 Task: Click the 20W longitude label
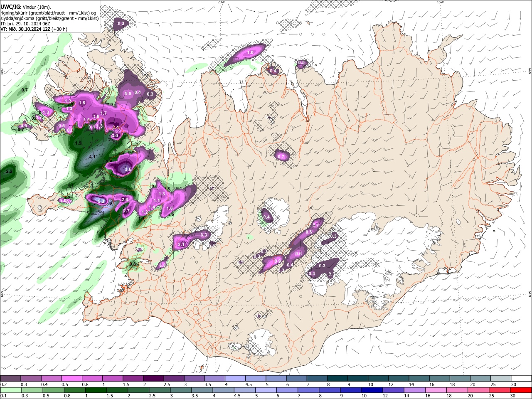pyautogui.click(x=221, y=2)
